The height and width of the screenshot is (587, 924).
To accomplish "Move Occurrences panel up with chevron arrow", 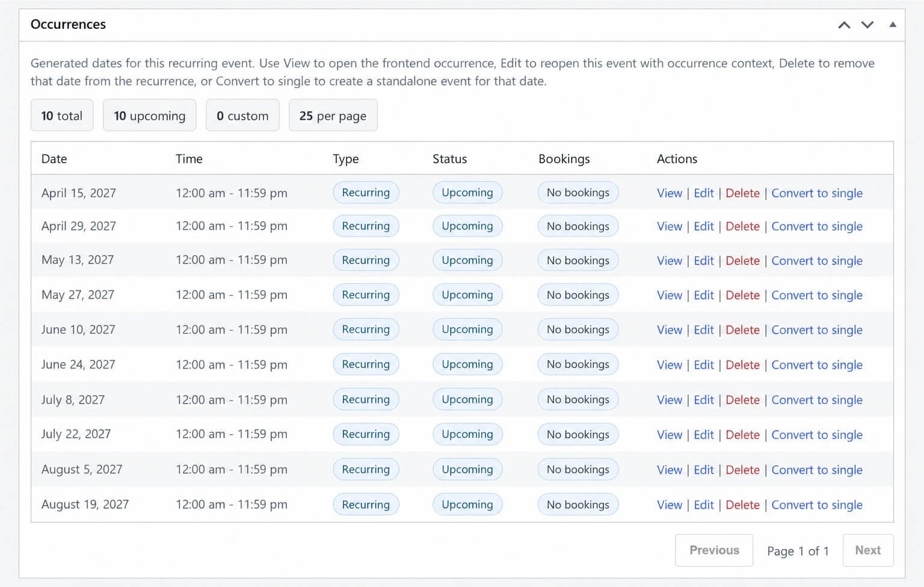I will 844,25.
